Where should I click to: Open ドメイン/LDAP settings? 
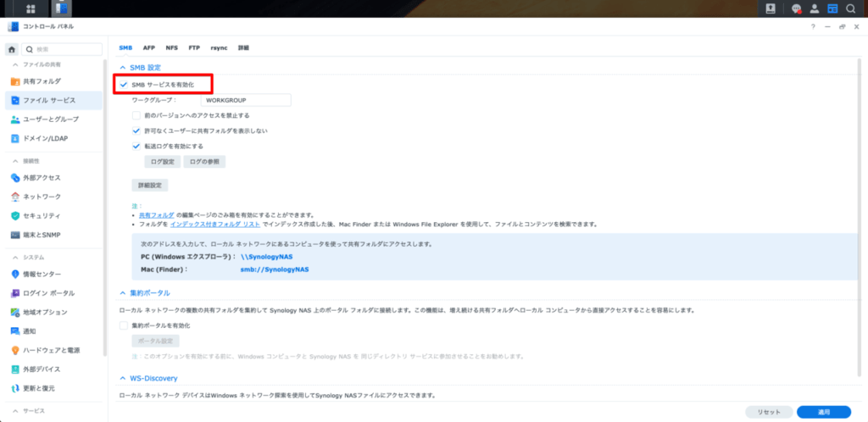coord(53,138)
